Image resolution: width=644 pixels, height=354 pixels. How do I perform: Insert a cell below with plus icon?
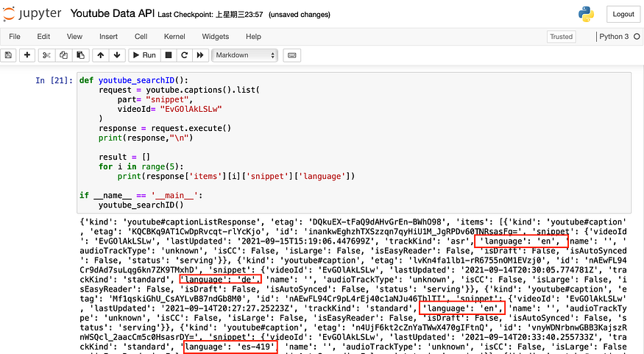tap(27, 55)
